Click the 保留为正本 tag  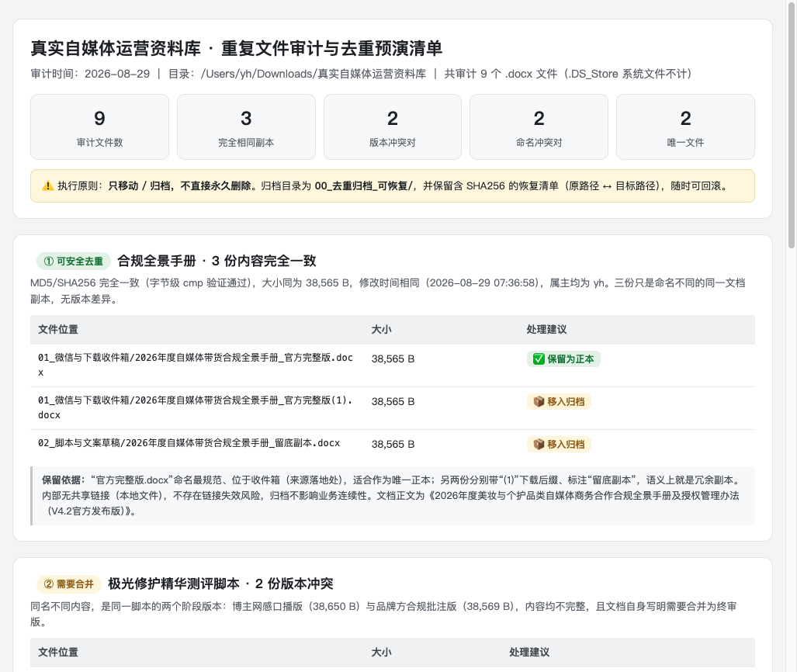563,359
